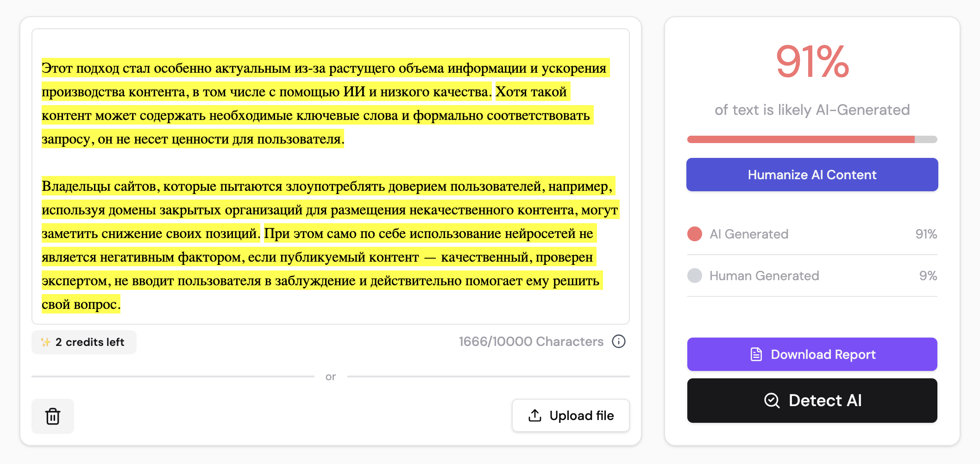
Task: Click the large 91% score
Action: tap(812, 62)
